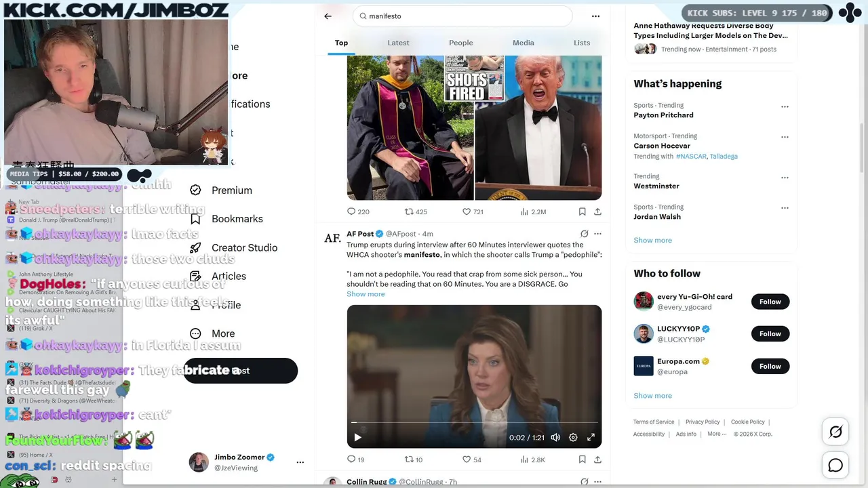The width and height of the screenshot is (868, 488).
Task: Open more options on AF Post tweet
Action: click(x=597, y=234)
